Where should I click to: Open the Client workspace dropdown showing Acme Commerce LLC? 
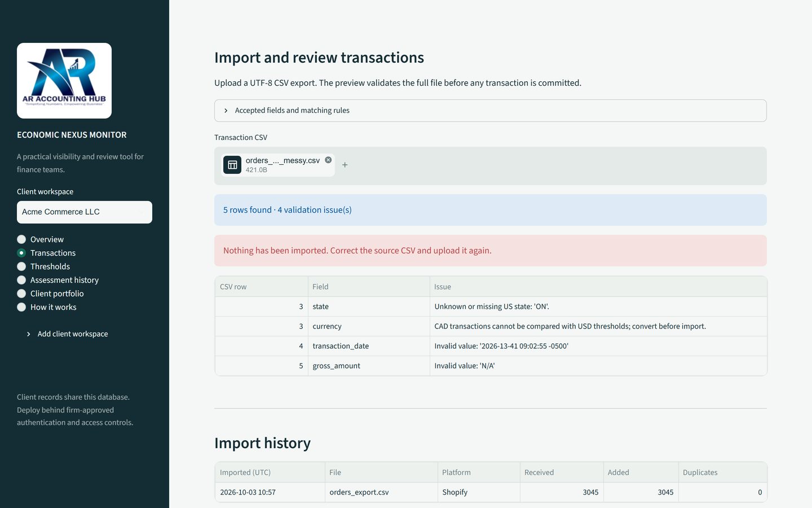pos(85,212)
